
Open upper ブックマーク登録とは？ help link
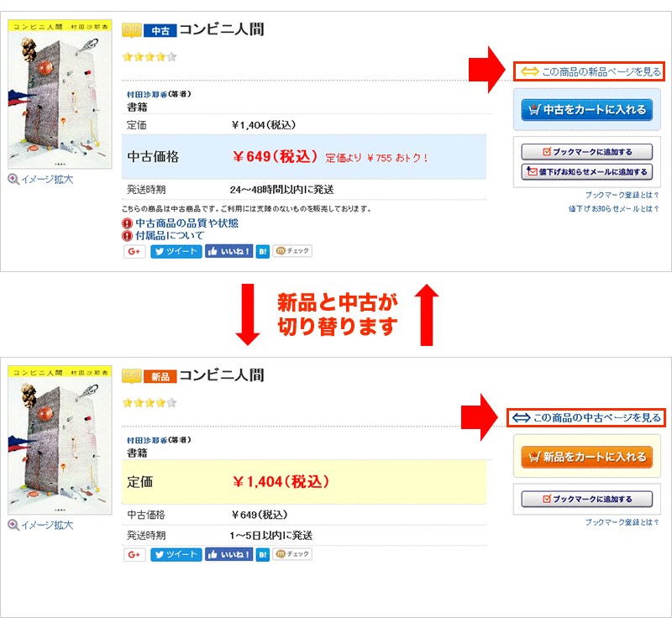[x=622, y=195]
